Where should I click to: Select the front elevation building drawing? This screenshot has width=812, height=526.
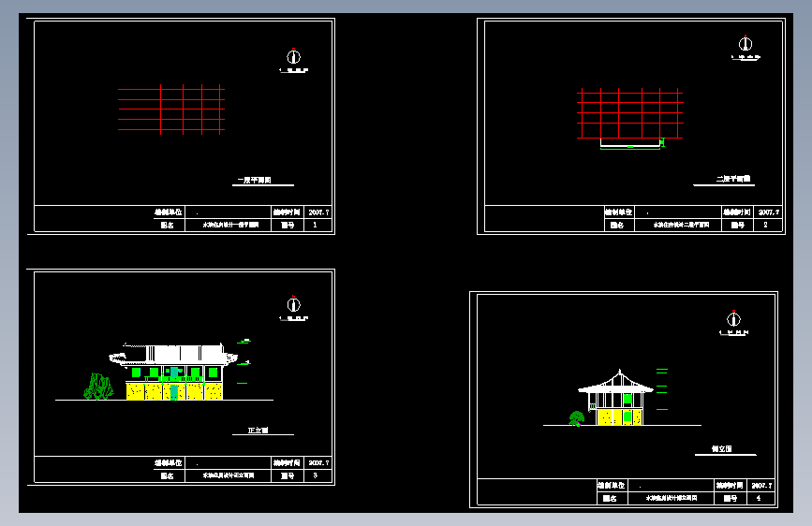173,372
